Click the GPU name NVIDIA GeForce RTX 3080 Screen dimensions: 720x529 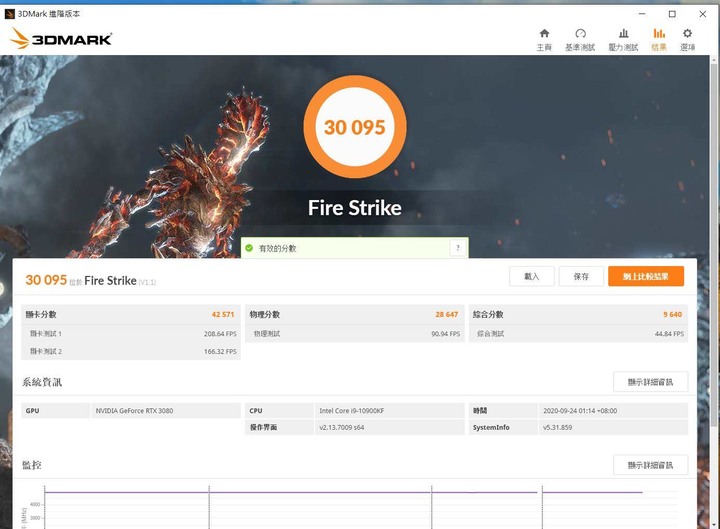134,411
